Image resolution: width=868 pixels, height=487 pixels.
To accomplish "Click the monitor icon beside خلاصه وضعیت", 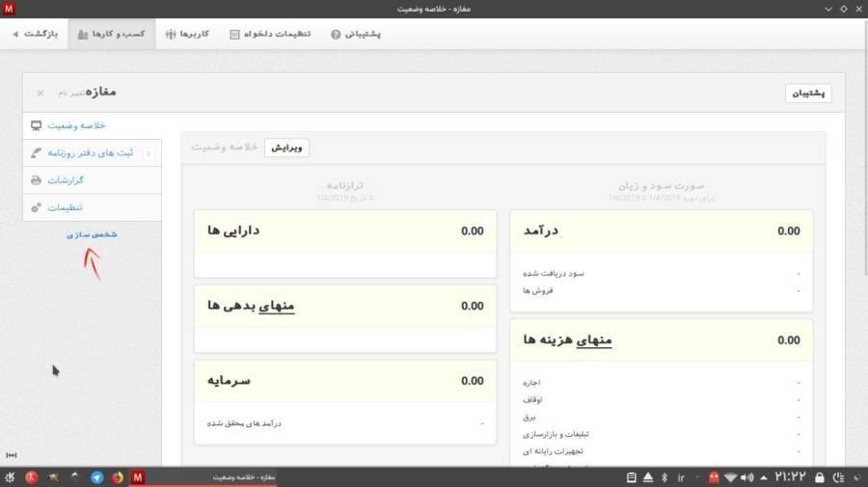I will (37, 125).
